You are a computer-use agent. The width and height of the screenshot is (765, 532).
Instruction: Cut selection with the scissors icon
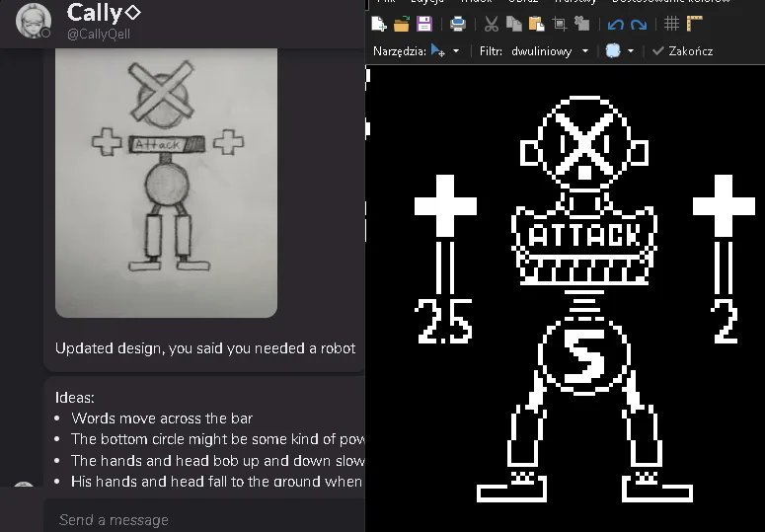(492, 24)
